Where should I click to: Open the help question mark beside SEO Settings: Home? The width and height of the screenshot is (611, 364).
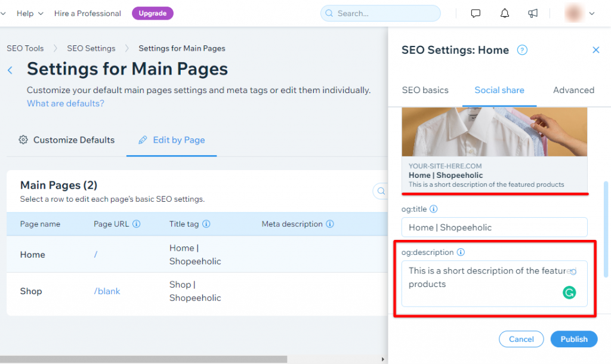coord(522,50)
